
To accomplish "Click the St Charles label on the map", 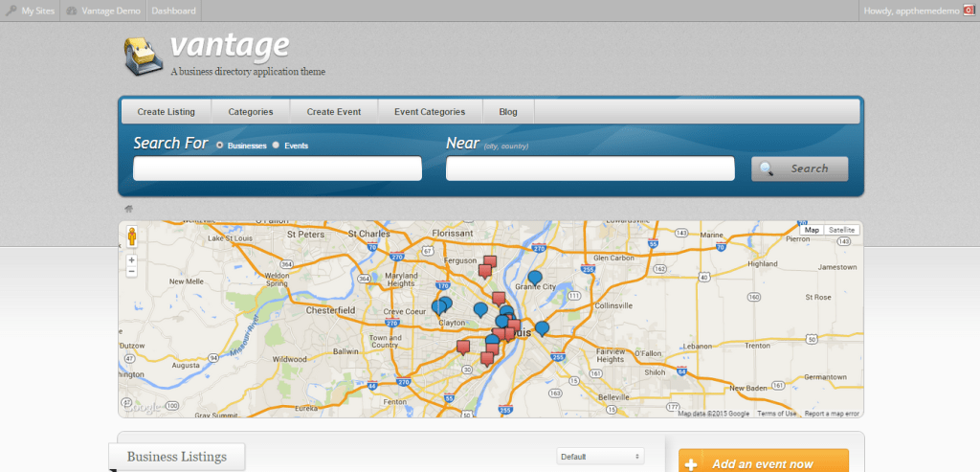I will click(x=369, y=234).
